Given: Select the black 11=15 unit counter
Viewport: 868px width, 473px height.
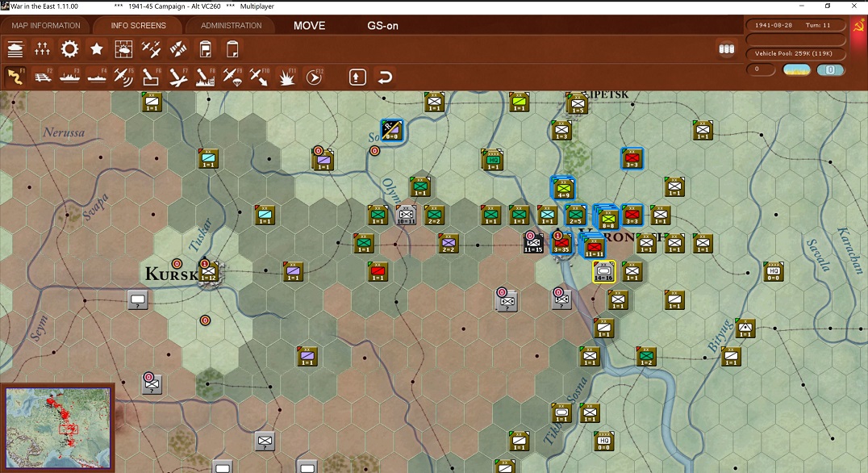Looking at the screenshot, I should pos(534,244).
